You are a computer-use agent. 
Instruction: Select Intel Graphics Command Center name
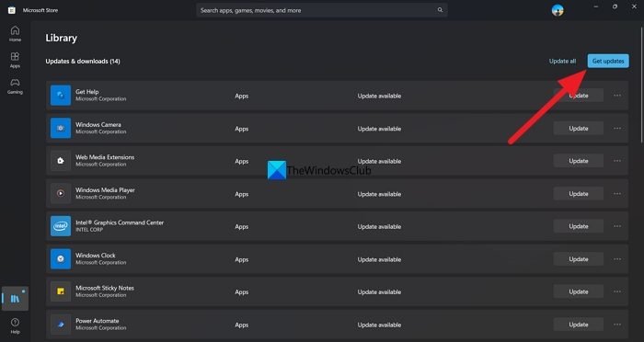(120, 222)
